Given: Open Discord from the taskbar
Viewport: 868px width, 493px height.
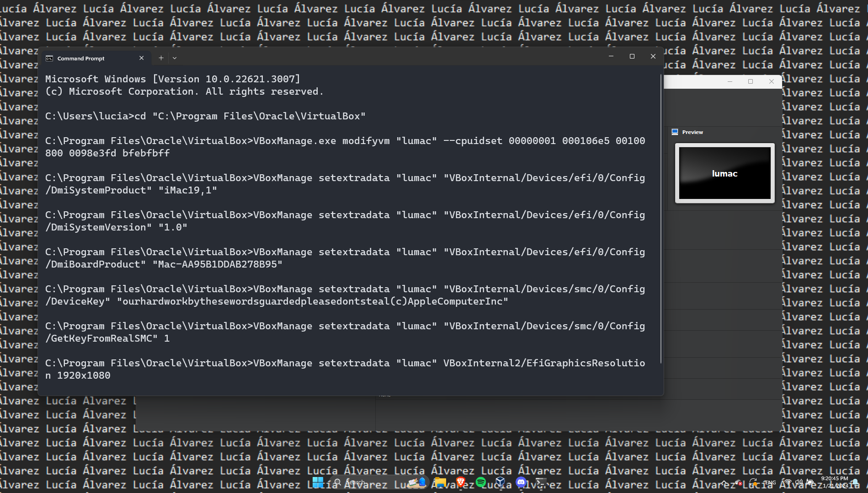Looking at the screenshot, I should tap(521, 482).
